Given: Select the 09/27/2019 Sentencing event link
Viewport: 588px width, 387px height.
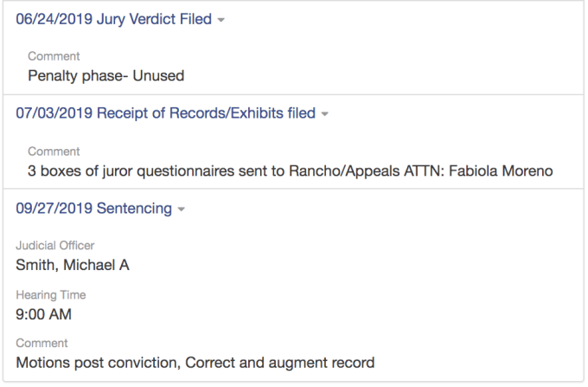Looking at the screenshot, I should [94, 209].
